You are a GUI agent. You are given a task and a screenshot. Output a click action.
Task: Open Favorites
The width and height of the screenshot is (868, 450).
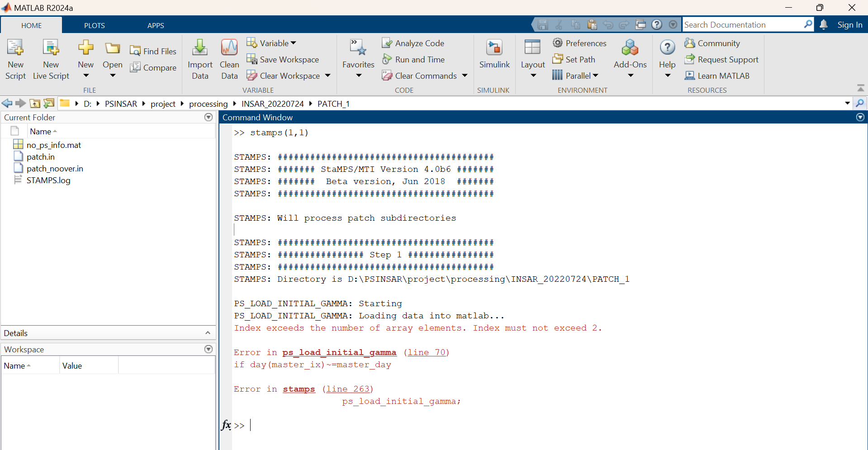point(358,59)
